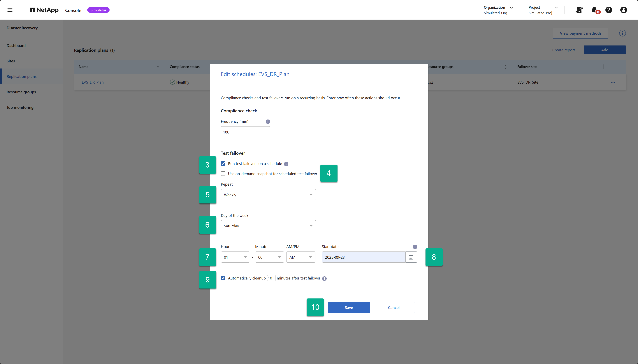Open the calendar picker for Start date
Screen dimensions: 638x364
(411, 257)
